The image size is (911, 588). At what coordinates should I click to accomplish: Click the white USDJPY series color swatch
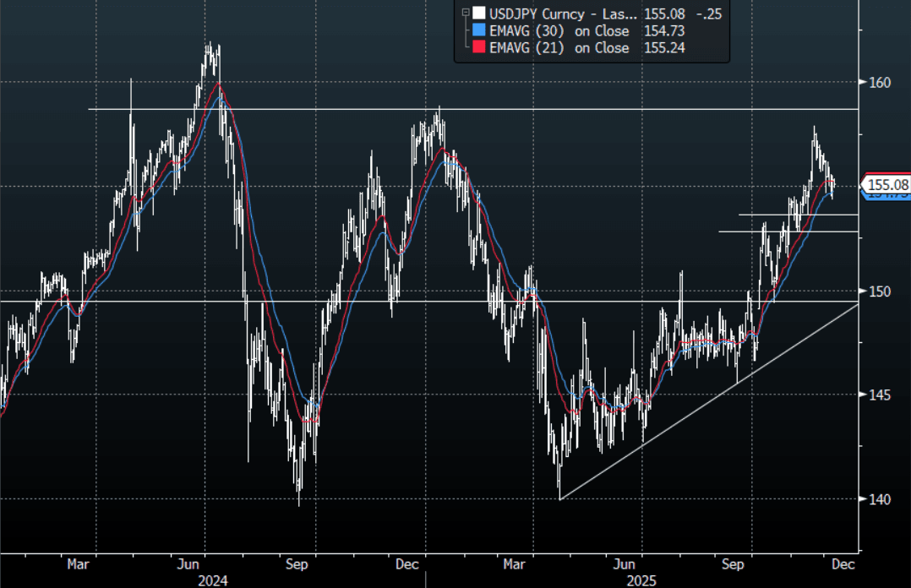[x=479, y=13]
